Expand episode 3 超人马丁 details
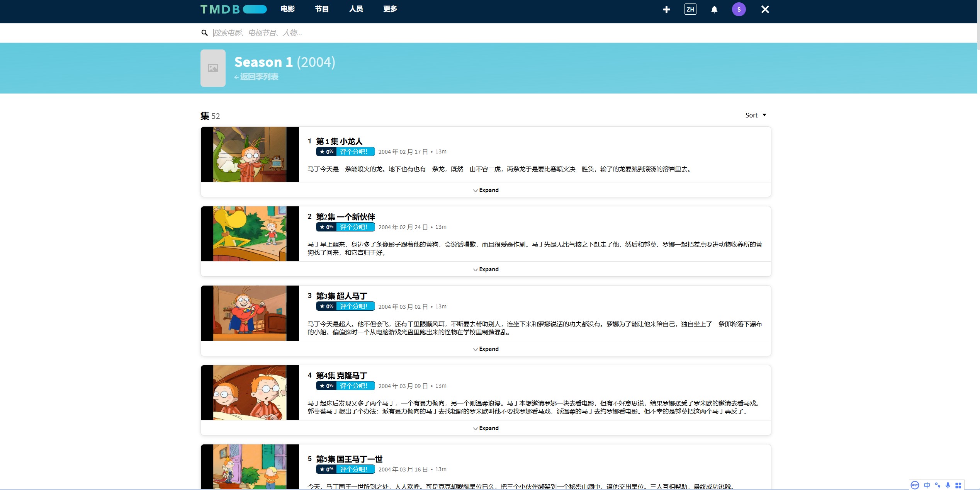Screen dimensions: 980x490 [486, 349]
